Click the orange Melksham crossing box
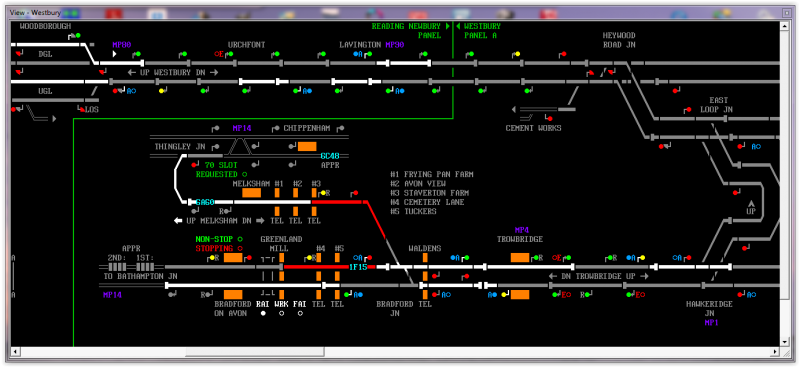This screenshot has width=800, height=367. coord(252,192)
